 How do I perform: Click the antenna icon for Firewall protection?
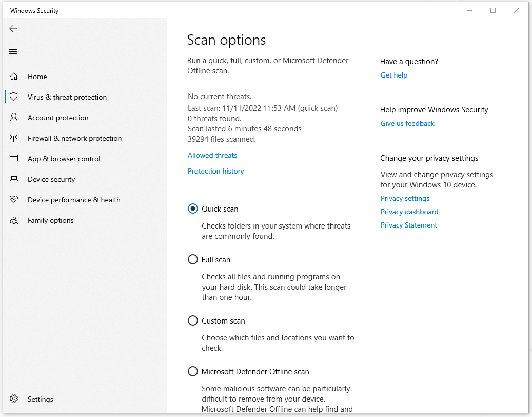click(14, 138)
